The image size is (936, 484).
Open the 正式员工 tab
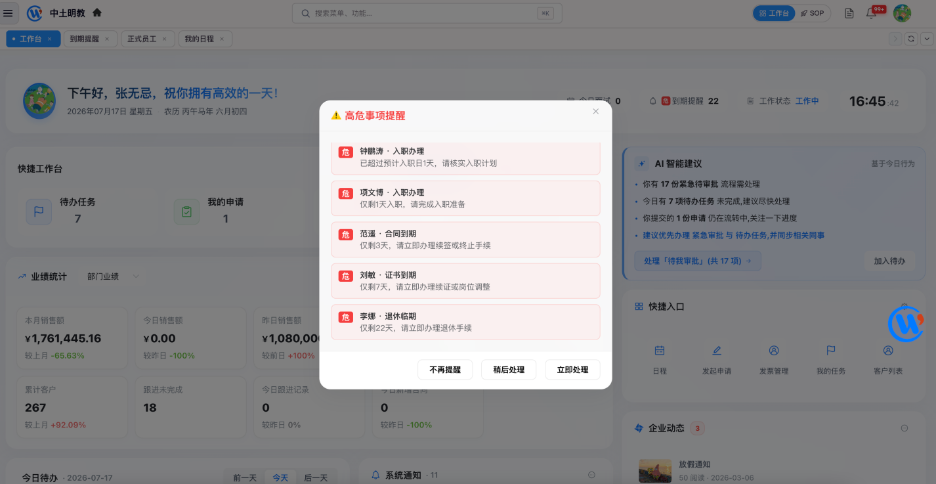coord(147,39)
